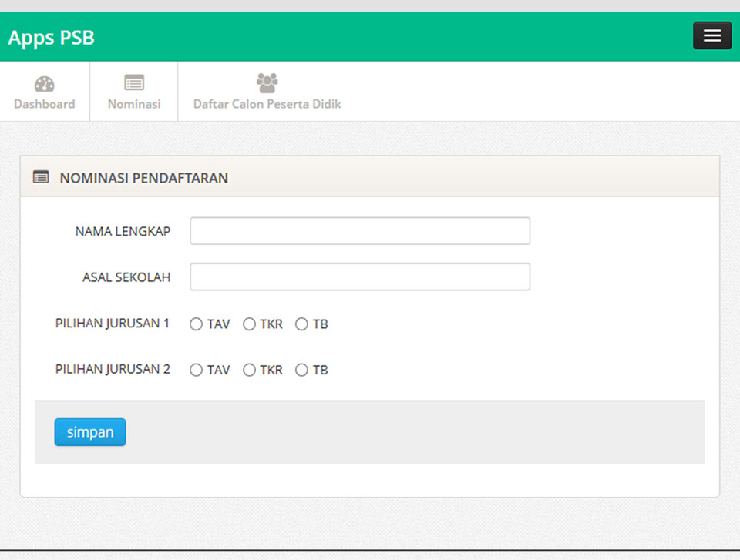Go to the Dashboard tab label
740x560 pixels.
click(45, 104)
